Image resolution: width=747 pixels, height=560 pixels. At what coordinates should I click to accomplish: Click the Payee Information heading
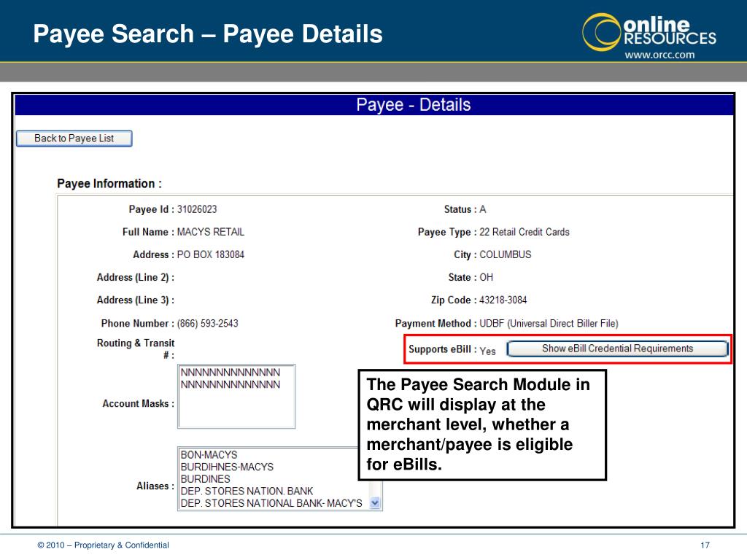click(x=109, y=184)
